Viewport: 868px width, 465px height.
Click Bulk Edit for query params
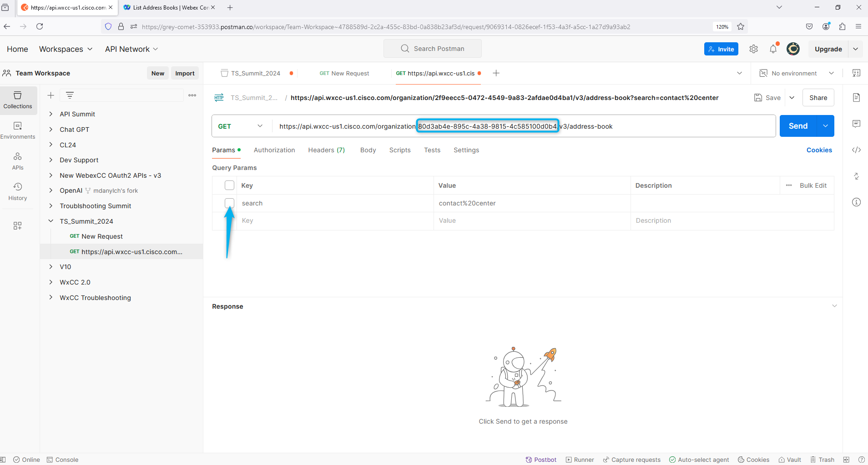(813, 185)
